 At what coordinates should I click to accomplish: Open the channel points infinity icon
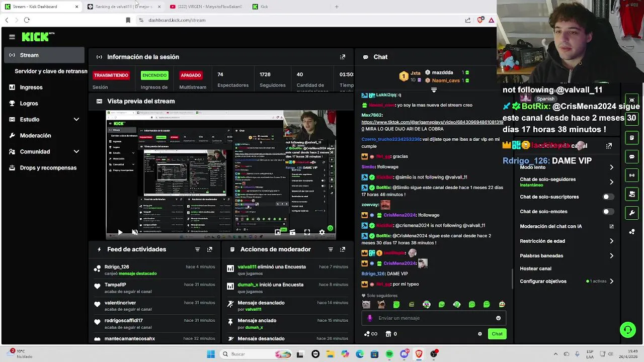(370, 334)
